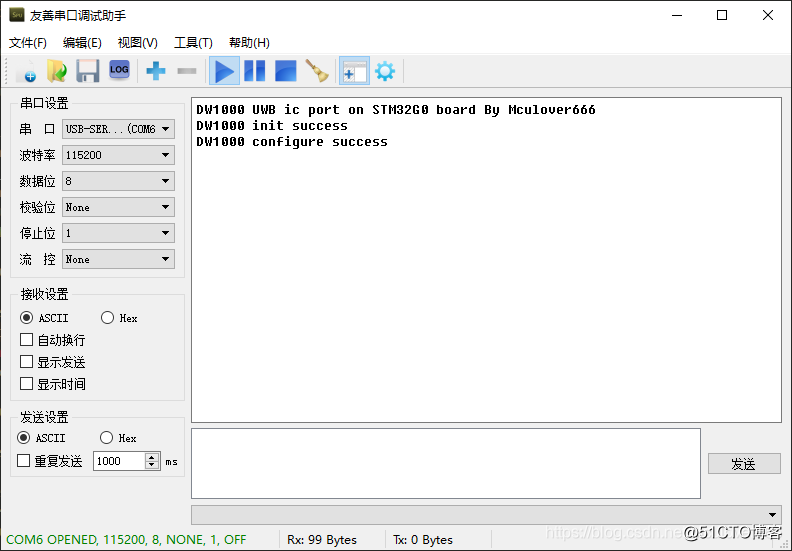792x551 pixels.
Task: Open the 校验位 None dropdown
Action: coord(118,207)
